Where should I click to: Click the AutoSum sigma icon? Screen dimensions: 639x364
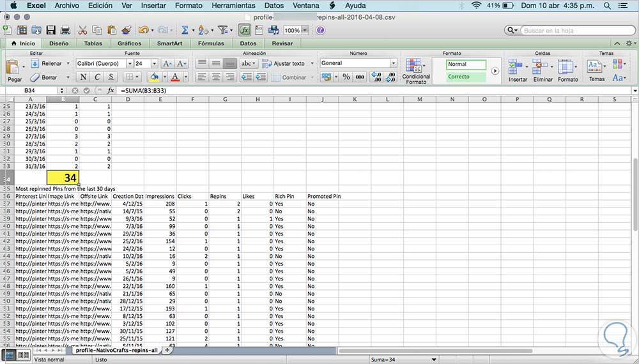(x=185, y=30)
